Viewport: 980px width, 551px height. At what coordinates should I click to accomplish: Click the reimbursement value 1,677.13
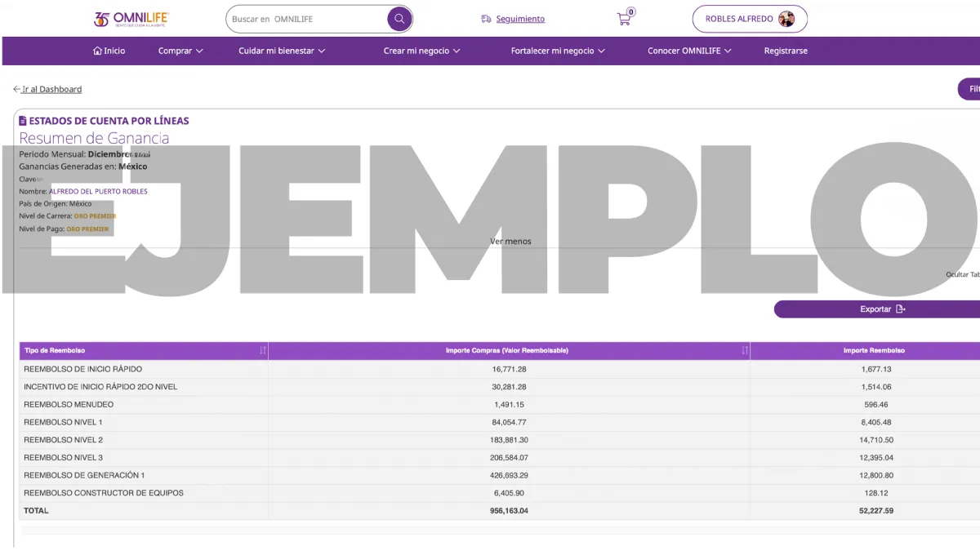(875, 369)
